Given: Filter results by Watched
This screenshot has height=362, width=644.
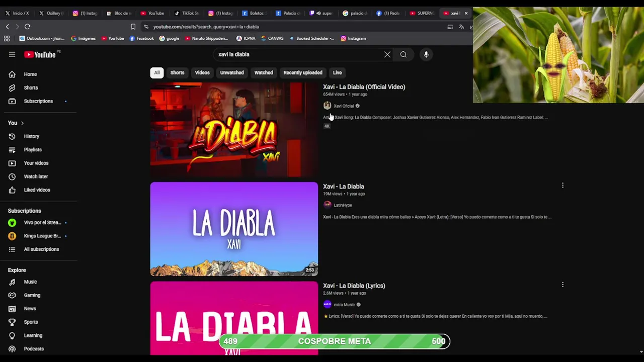Looking at the screenshot, I should point(264,72).
